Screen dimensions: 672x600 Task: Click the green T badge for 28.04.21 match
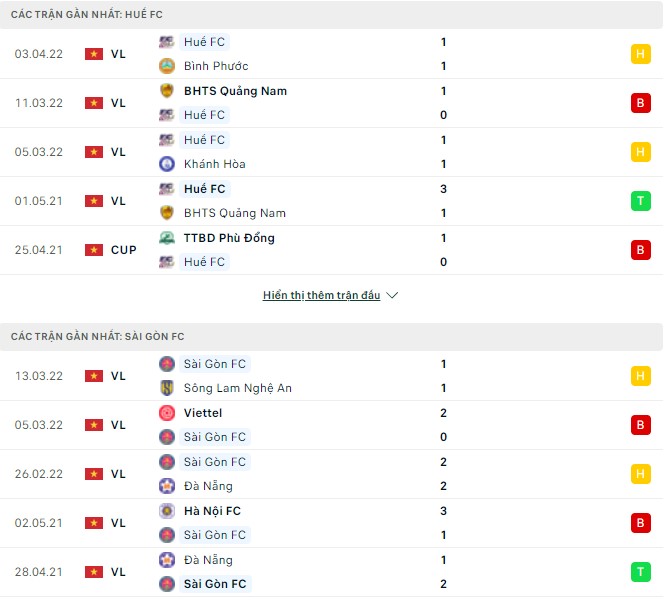coord(640,572)
